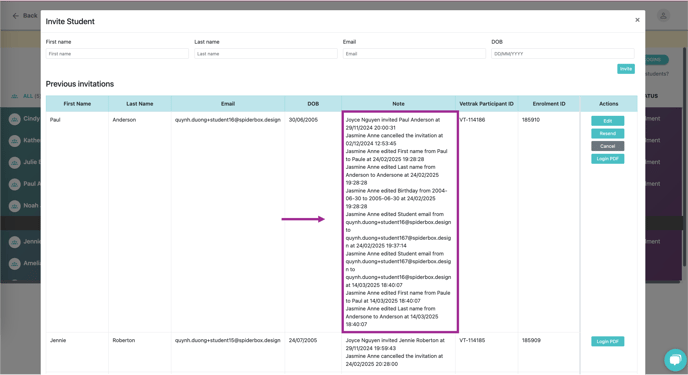Send invitation with the Invite button

(x=626, y=69)
